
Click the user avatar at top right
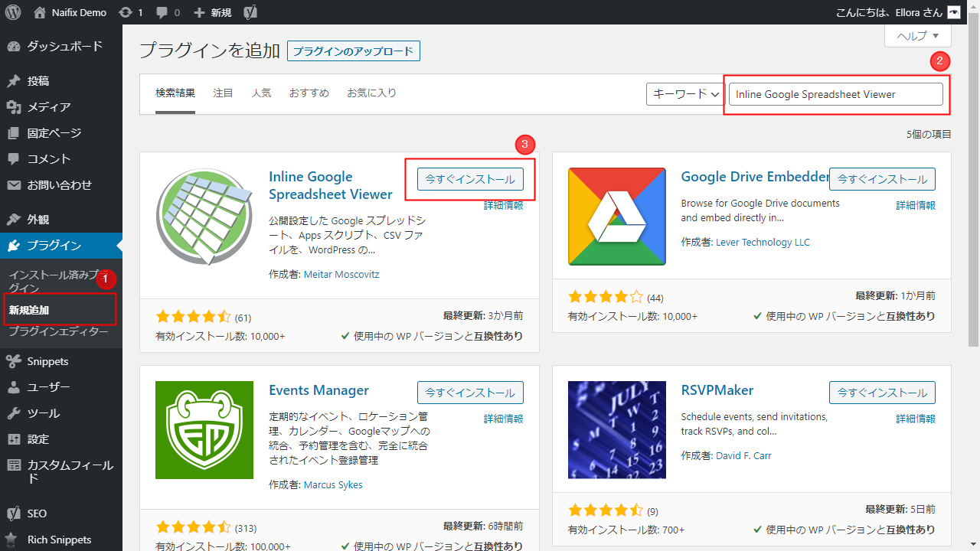click(x=953, y=12)
